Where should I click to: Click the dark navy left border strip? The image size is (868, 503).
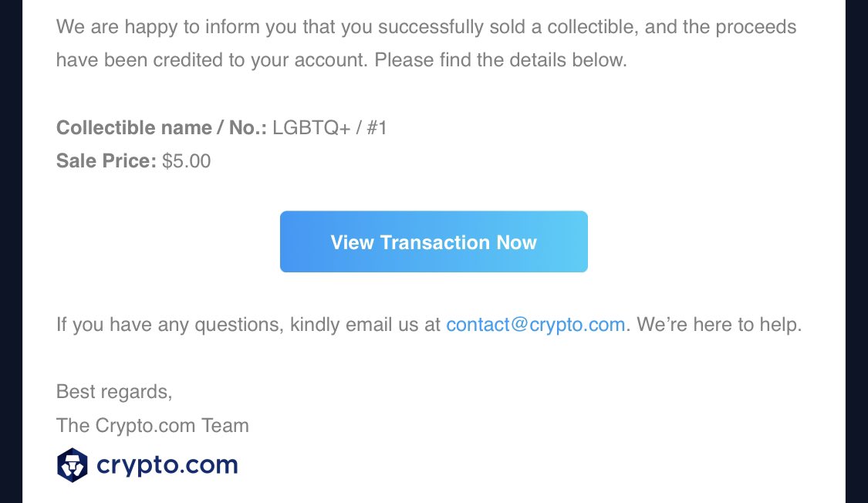tap(11, 251)
